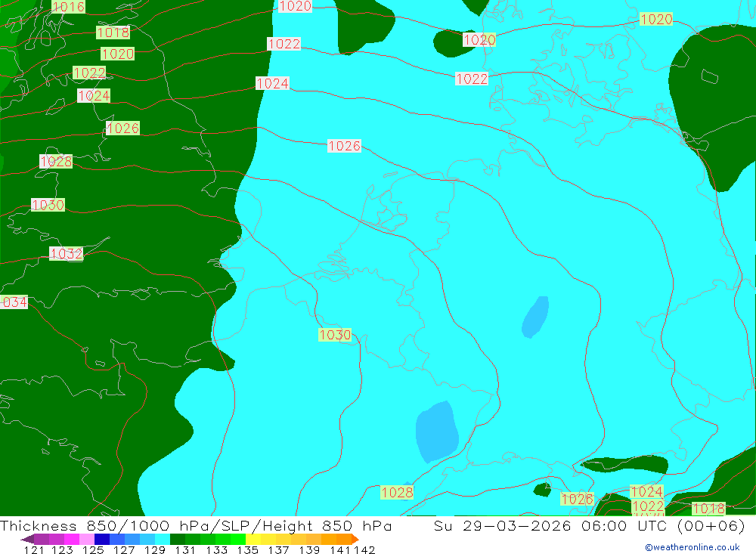The height and width of the screenshot is (554, 756).
Task: Click the larger light-blue oval thickness patch
Action: (x=437, y=432)
